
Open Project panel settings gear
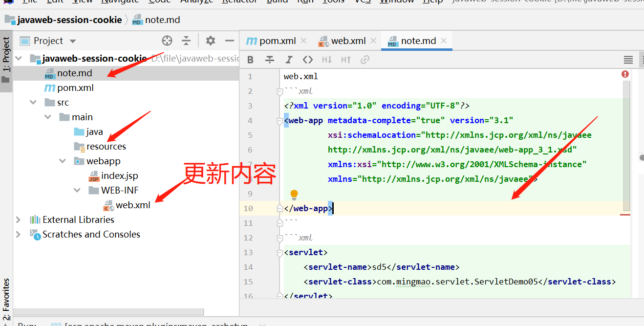[210, 41]
